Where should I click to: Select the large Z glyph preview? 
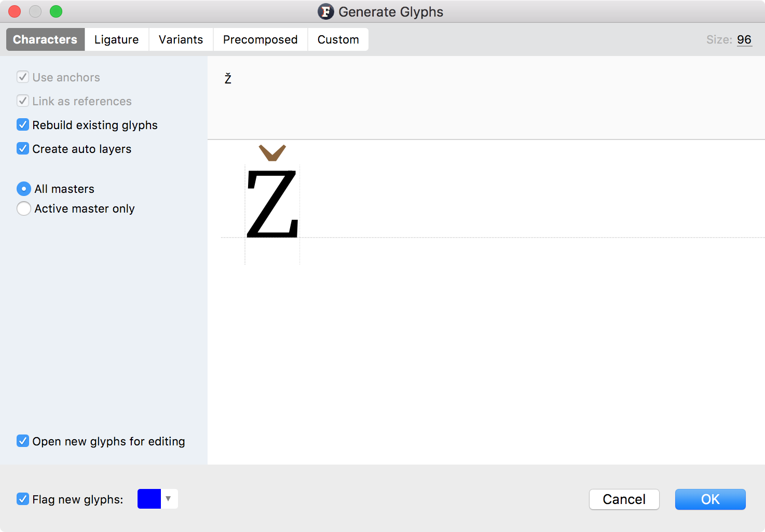point(272,204)
